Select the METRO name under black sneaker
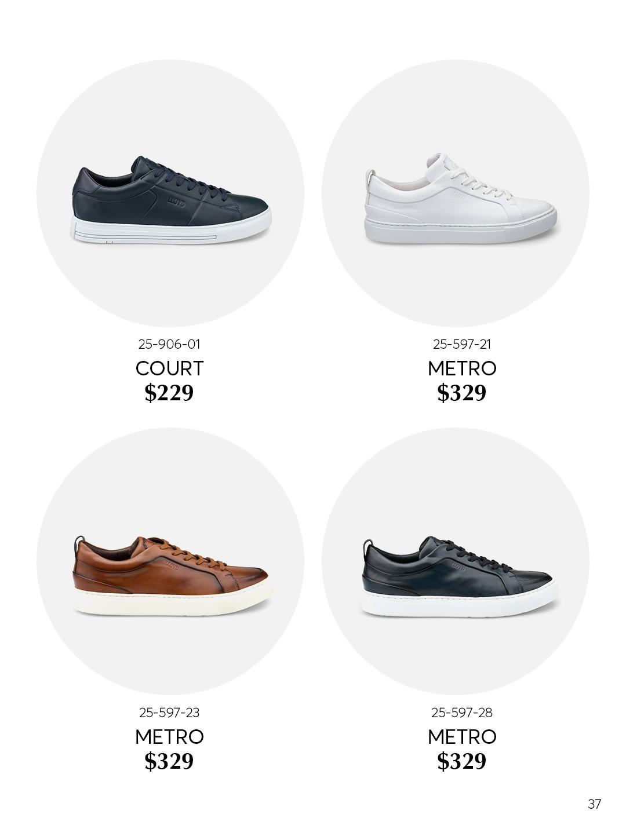Screen dimensions: 626x840 pyautogui.click(x=462, y=737)
